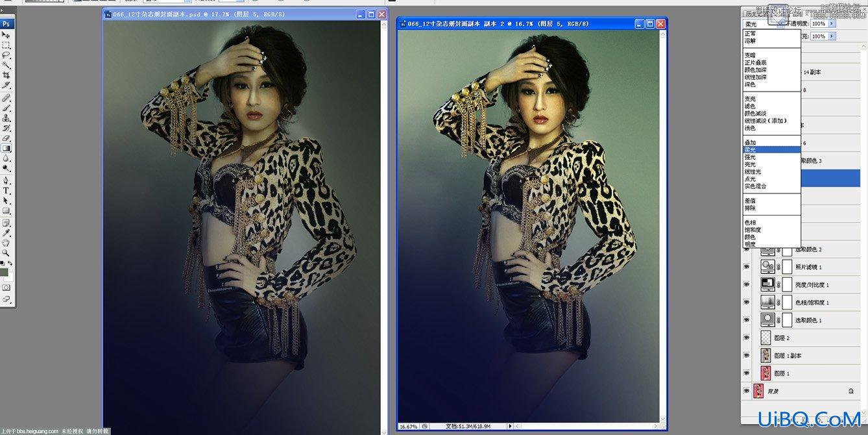Select the Move tool
This screenshot has width=868, height=435.
[6, 35]
